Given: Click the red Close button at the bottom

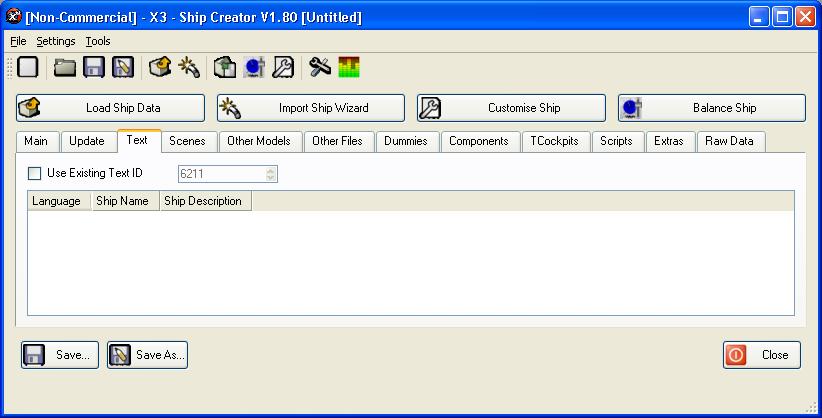Looking at the screenshot, I should click(x=762, y=355).
